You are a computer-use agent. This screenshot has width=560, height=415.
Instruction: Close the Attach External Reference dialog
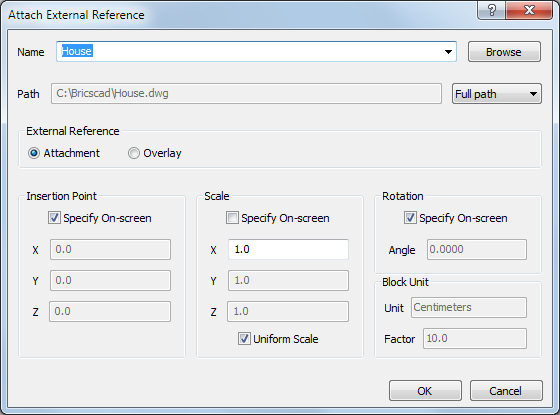pyautogui.click(x=529, y=10)
